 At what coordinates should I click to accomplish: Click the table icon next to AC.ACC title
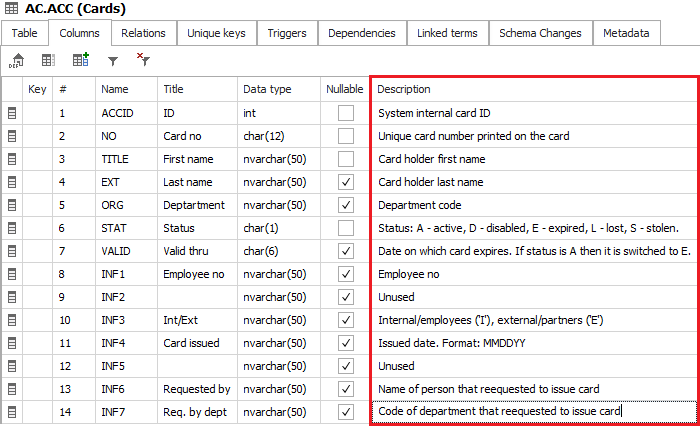(11, 10)
